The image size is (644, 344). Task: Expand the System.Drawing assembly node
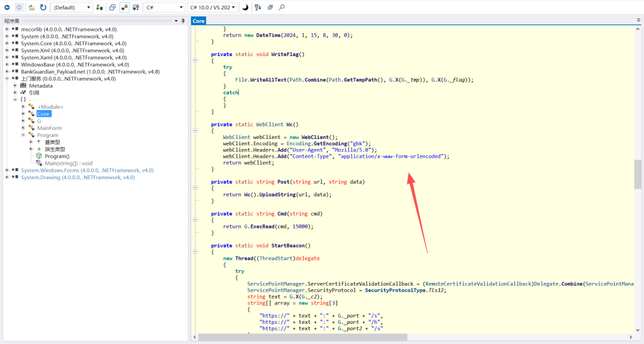7,177
